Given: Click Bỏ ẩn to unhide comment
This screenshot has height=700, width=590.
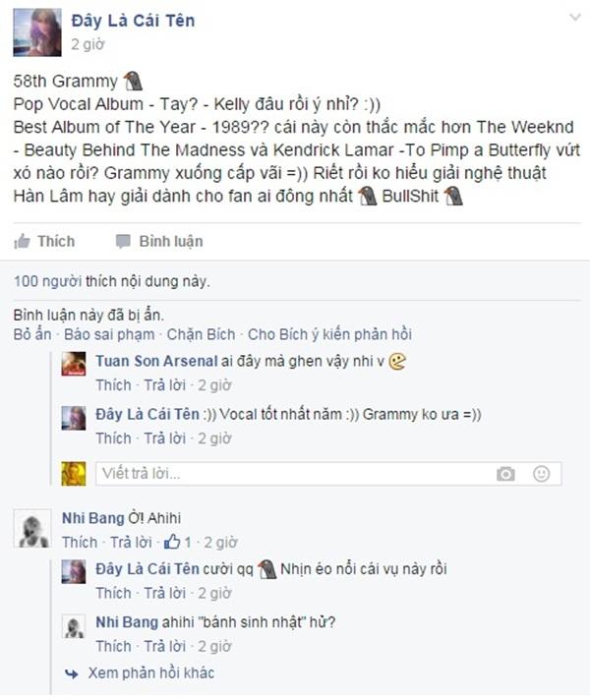Looking at the screenshot, I should tap(32, 334).
